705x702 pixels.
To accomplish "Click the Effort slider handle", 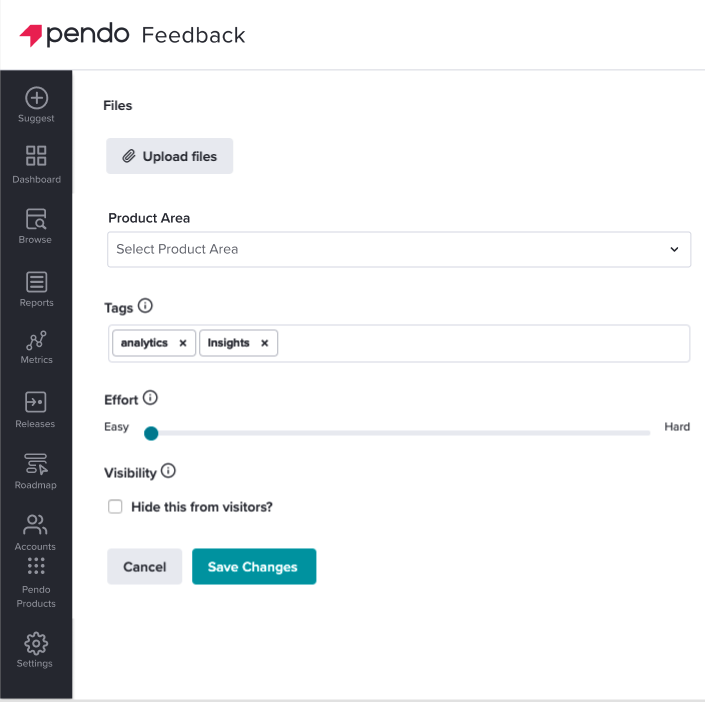I will point(151,434).
